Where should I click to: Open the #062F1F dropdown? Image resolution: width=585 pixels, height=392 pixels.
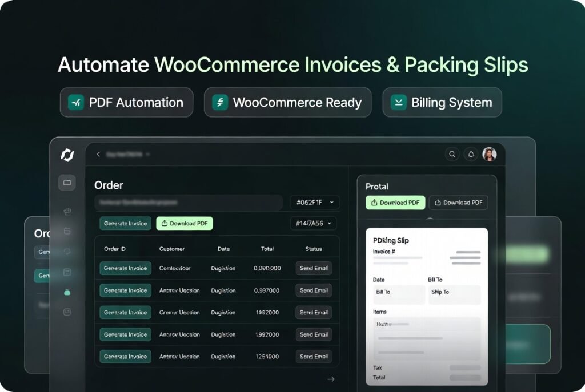pos(315,203)
